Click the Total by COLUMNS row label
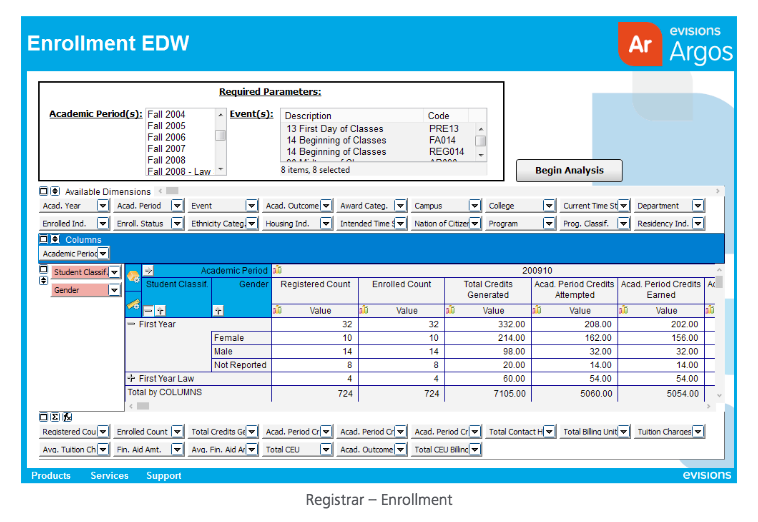This screenshot has height=522, width=758. (165, 392)
